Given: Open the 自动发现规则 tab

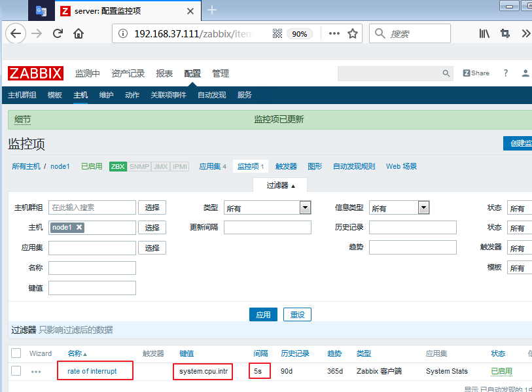Looking at the screenshot, I should pos(354,166).
